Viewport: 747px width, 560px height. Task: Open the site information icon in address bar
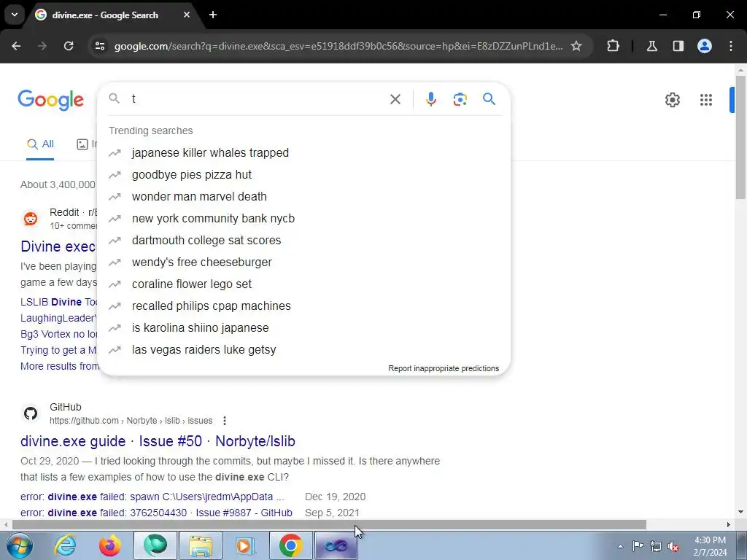100,46
